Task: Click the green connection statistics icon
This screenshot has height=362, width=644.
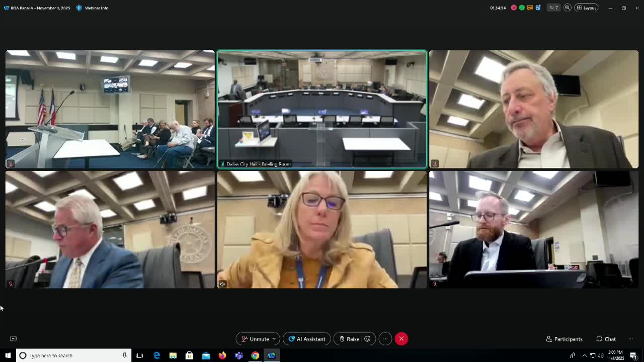Action: 522,8
